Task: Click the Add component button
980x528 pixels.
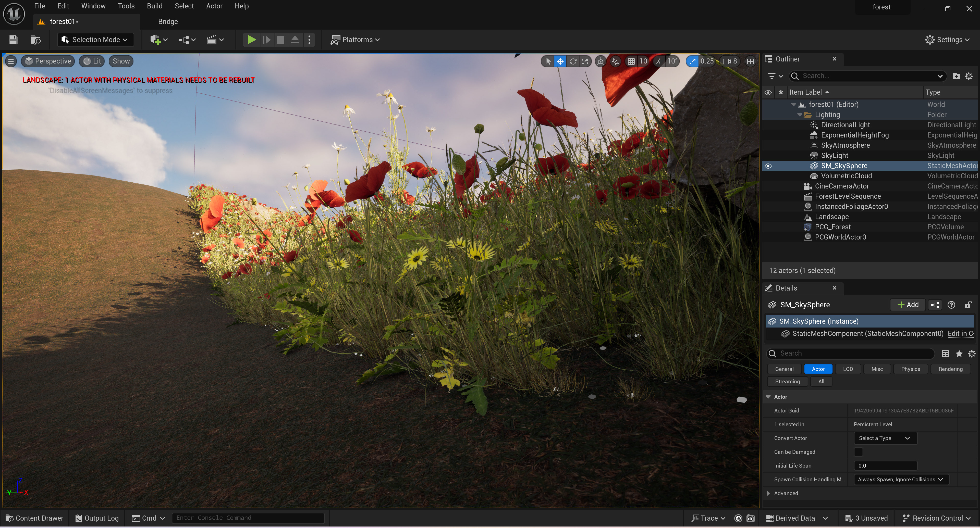Action: [908, 305]
